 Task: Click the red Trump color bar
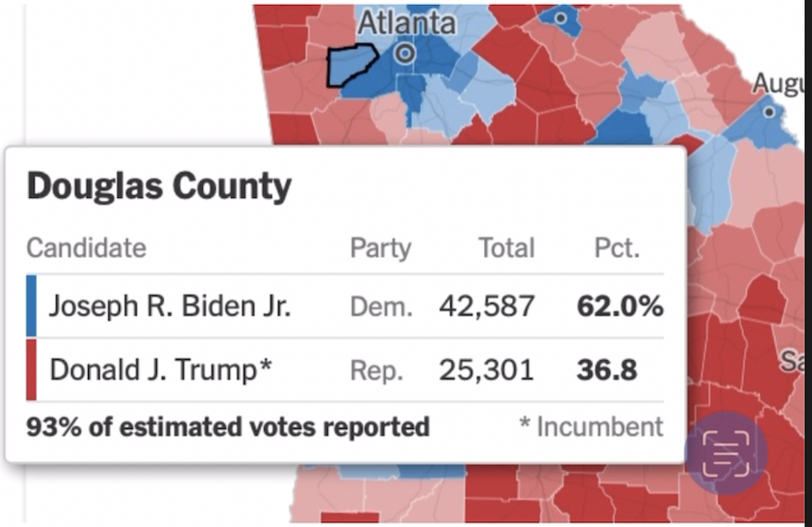coord(31,369)
